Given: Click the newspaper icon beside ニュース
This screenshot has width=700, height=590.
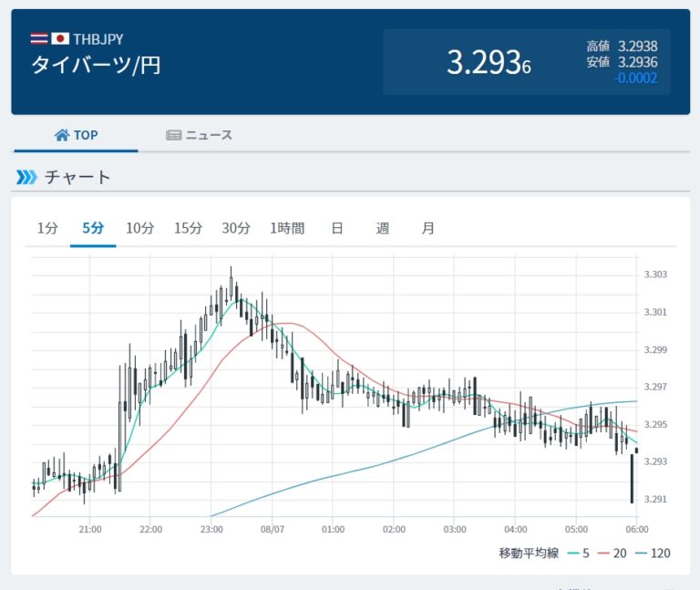Looking at the screenshot, I should click(x=173, y=135).
